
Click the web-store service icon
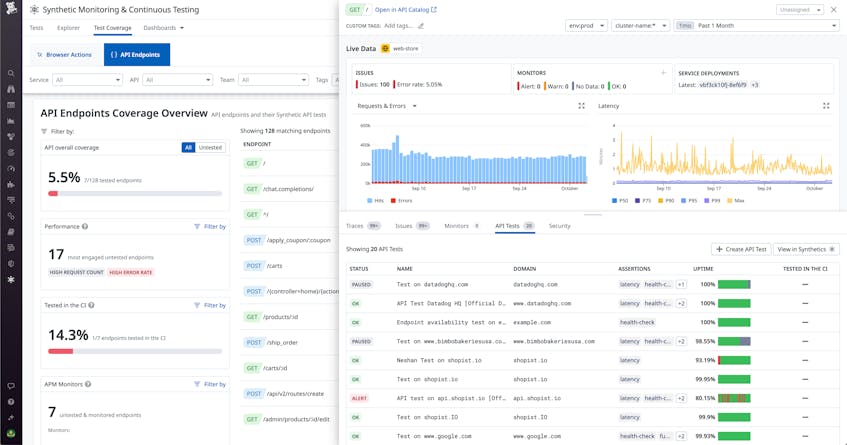[385, 49]
